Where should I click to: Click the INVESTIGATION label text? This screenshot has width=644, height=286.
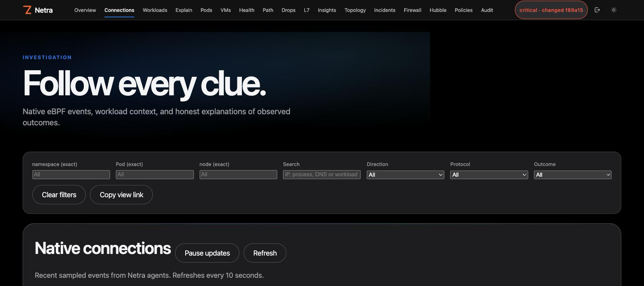point(47,58)
